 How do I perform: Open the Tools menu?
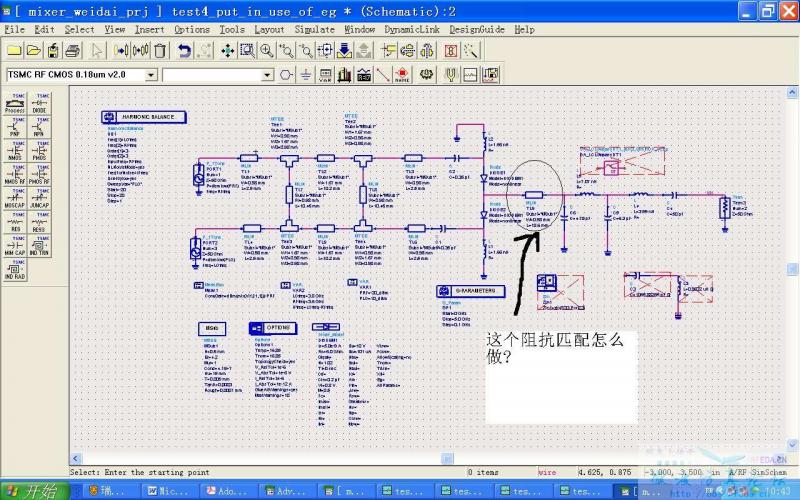pyautogui.click(x=232, y=30)
